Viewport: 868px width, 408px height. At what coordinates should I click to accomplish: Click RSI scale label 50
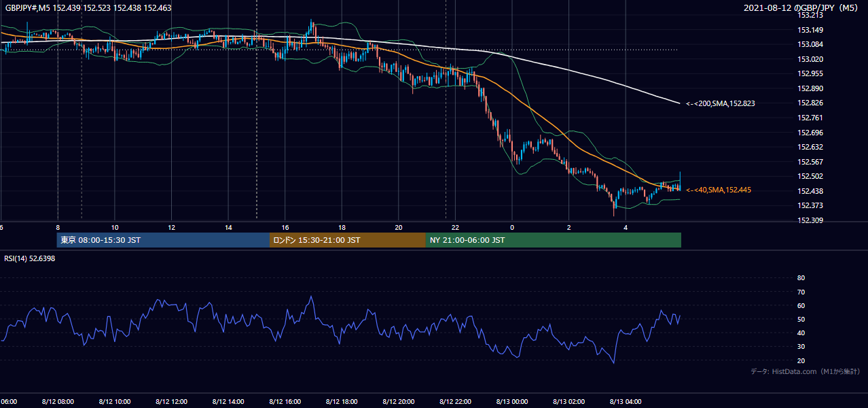pyautogui.click(x=801, y=319)
